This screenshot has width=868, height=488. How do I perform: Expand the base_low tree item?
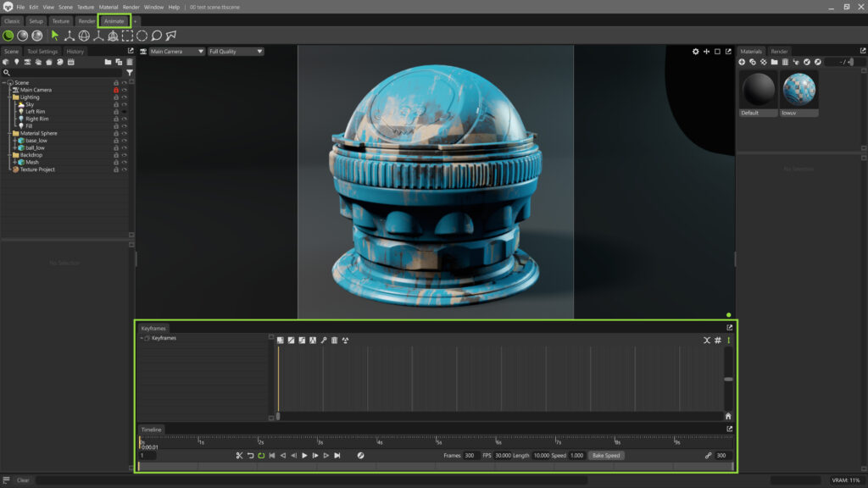(x=14, y=141)
